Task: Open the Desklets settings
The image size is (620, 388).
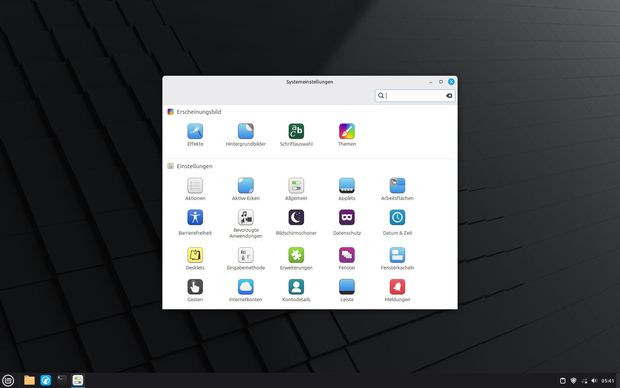Action: coord(195,259)
